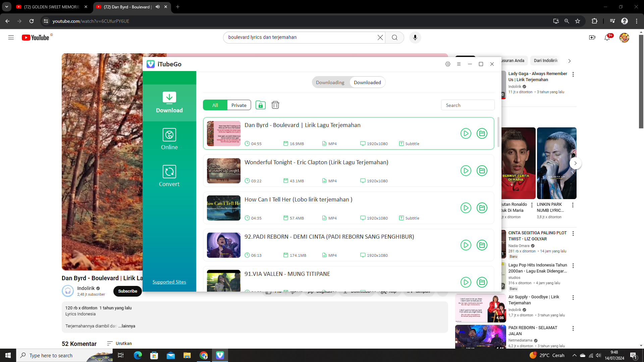
Task: Show more filter chips arrow
Action: click(x=569, y=61)
